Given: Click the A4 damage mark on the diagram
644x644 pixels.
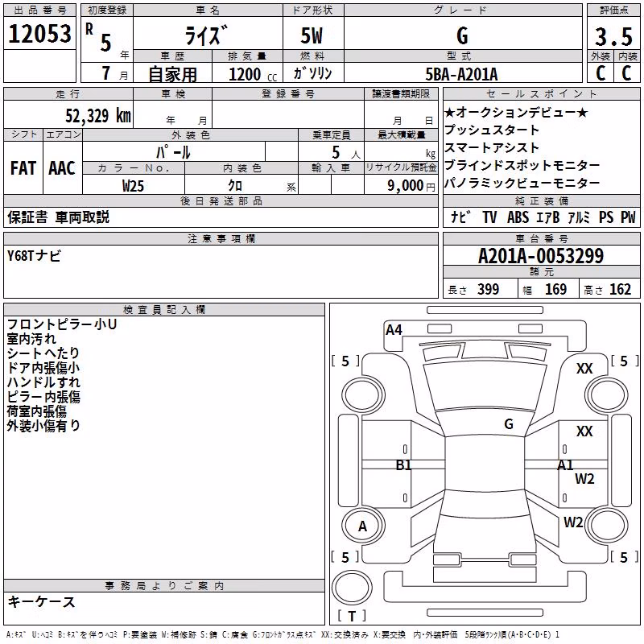Looking at the screenshot, I should (x=394, y=330).
